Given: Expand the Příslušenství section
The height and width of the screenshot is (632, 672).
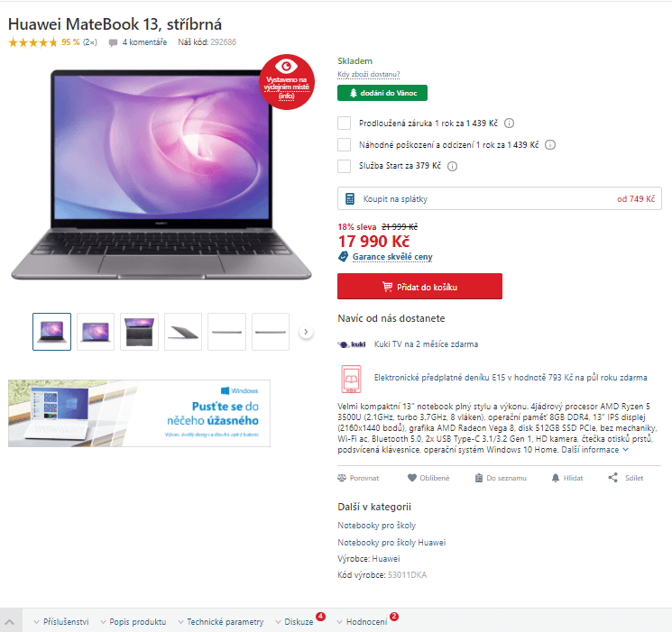Looking at the screenshot, I should point(61,622).
